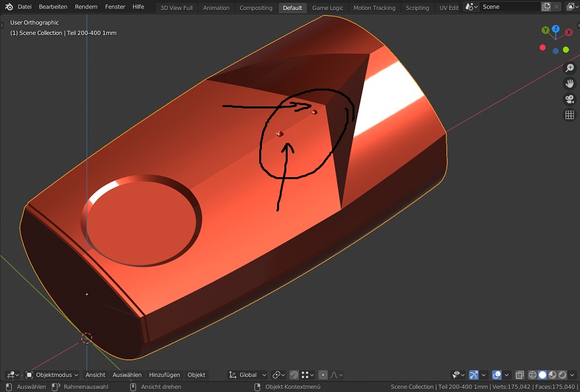The width and height of the screenshot is (580, 392).
Task: Click the Z axis on navigation gizmo
Action: pyautogui.click(x=556, y=30)
